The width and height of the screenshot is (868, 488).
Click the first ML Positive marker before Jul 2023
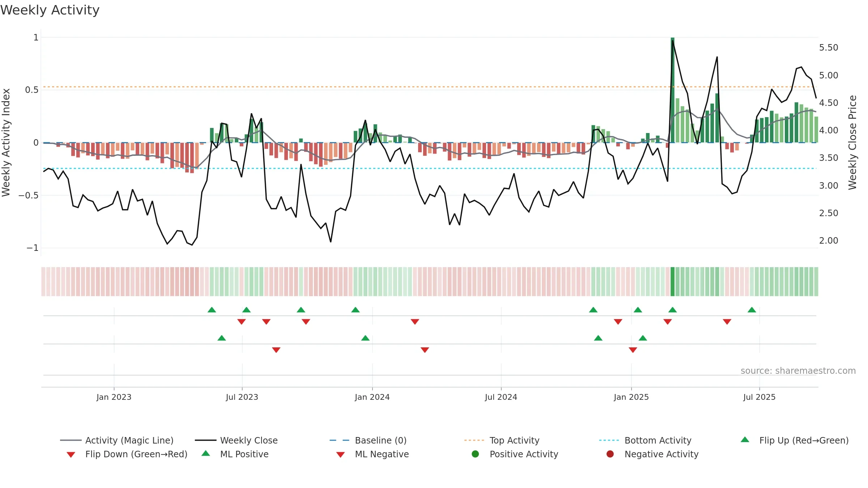pyautogui.click(x=222, y=338)
